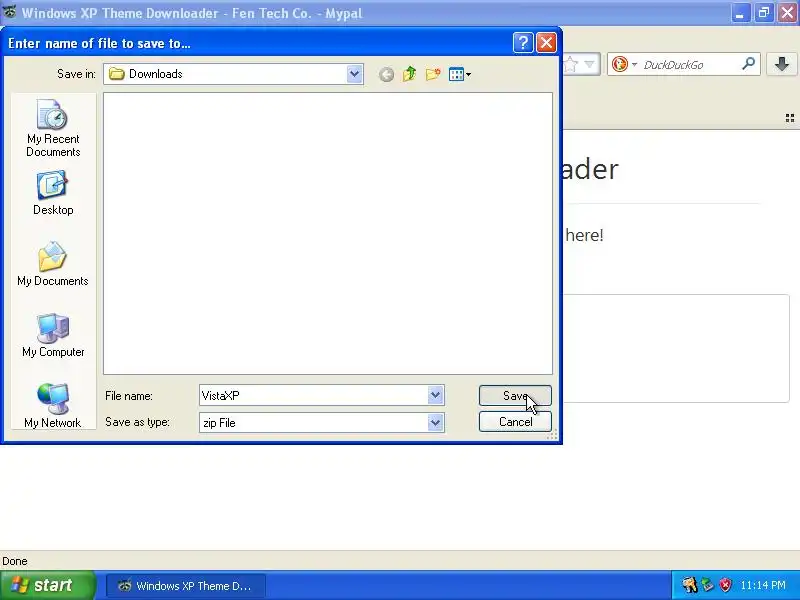Go to Desktop in the places bar
Viewport: 800px width, 600px height.
pos(53,193)
